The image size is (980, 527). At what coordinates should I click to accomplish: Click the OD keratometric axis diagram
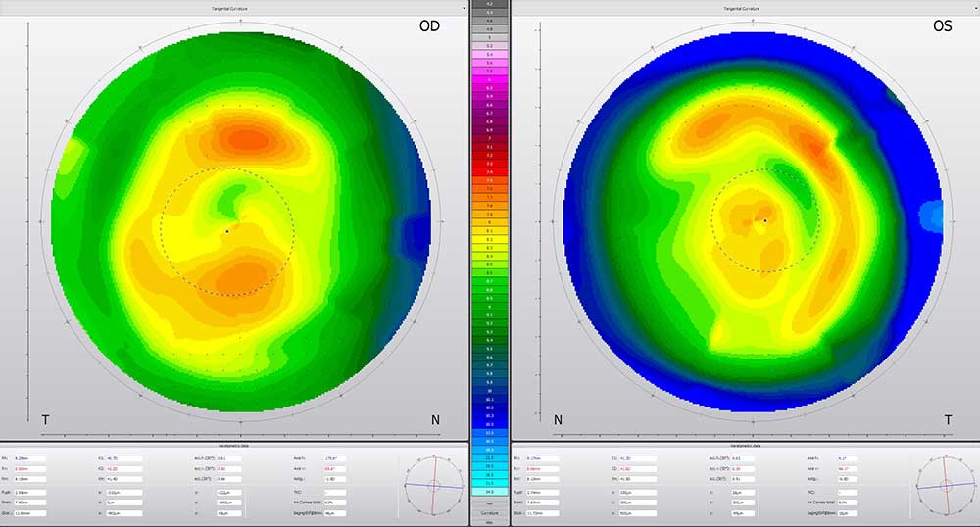[x=434, y=485]
